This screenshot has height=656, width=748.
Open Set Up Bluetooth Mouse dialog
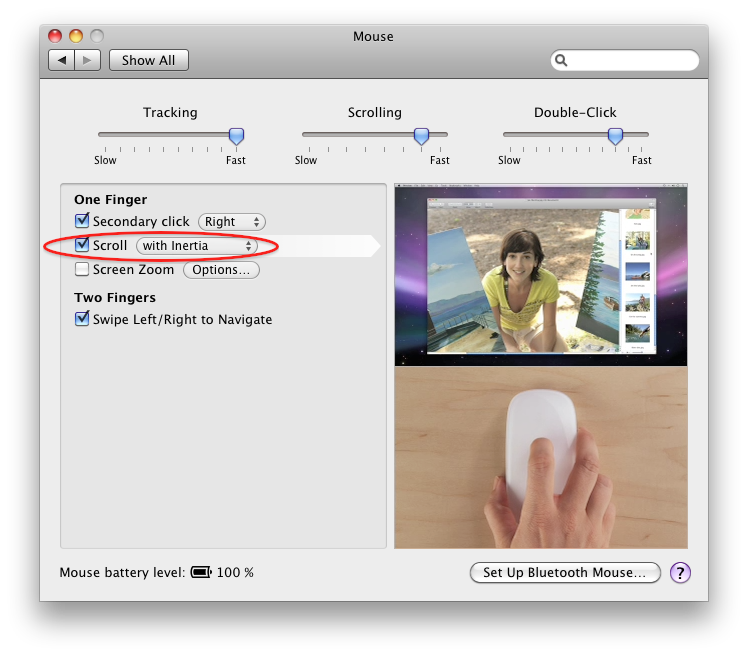click(565, 573)
